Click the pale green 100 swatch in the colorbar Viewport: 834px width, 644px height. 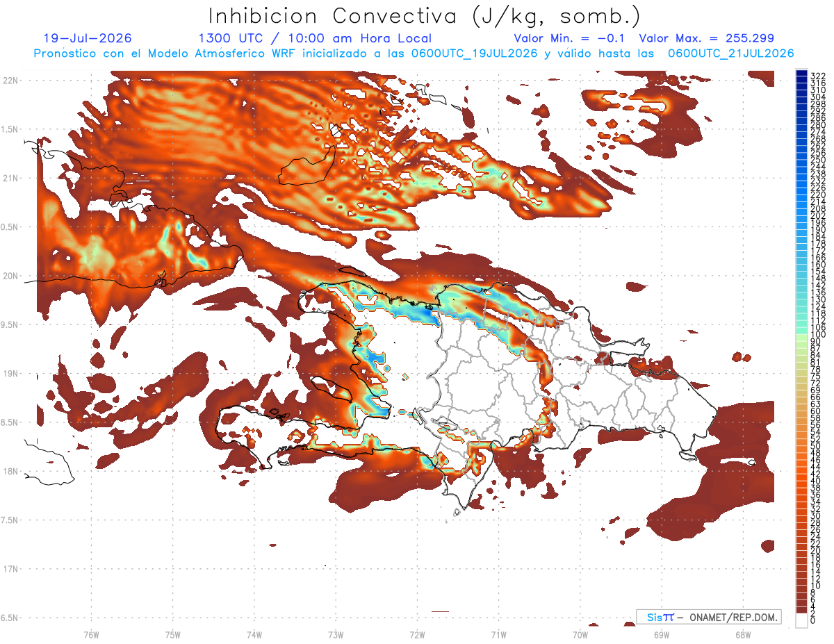click(801, 338)
